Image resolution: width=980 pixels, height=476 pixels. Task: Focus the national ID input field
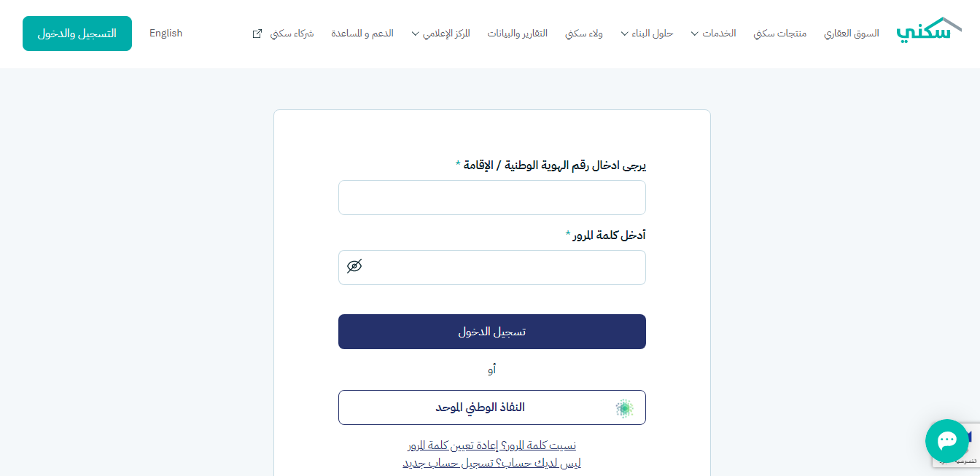(492, 198)
